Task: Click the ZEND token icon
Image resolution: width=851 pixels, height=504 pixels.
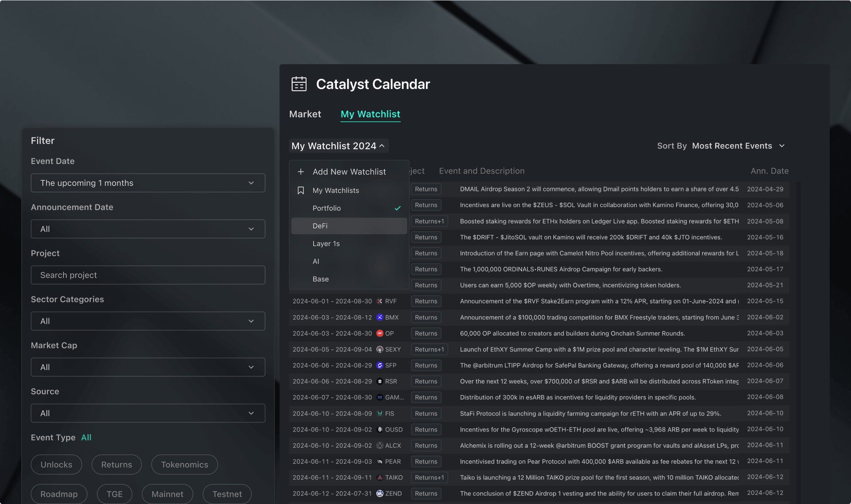Action: point(380,493)
